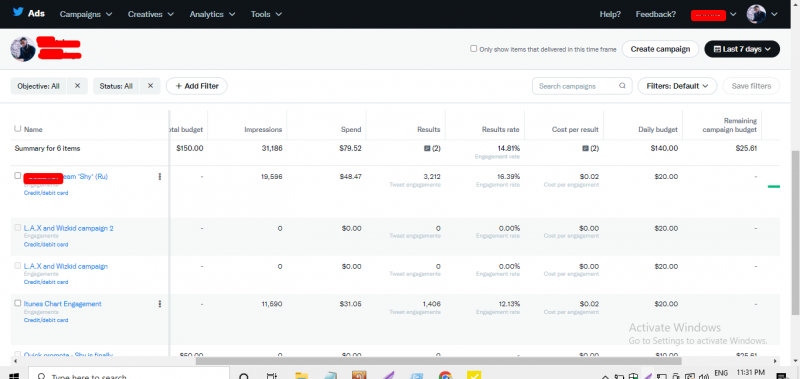Viewport: 800px width, 379px height.
Task: Click the Twitter bird logo
Action: pos(18,12)
